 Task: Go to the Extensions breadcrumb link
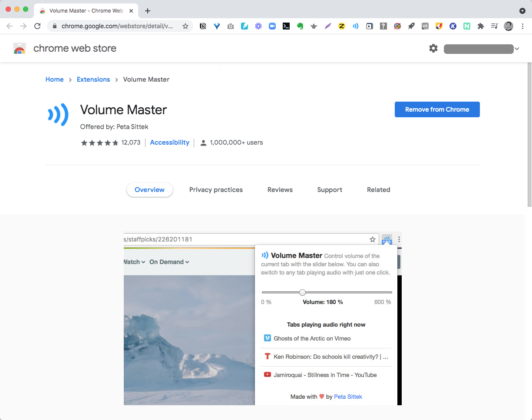[x=93, y=79]
